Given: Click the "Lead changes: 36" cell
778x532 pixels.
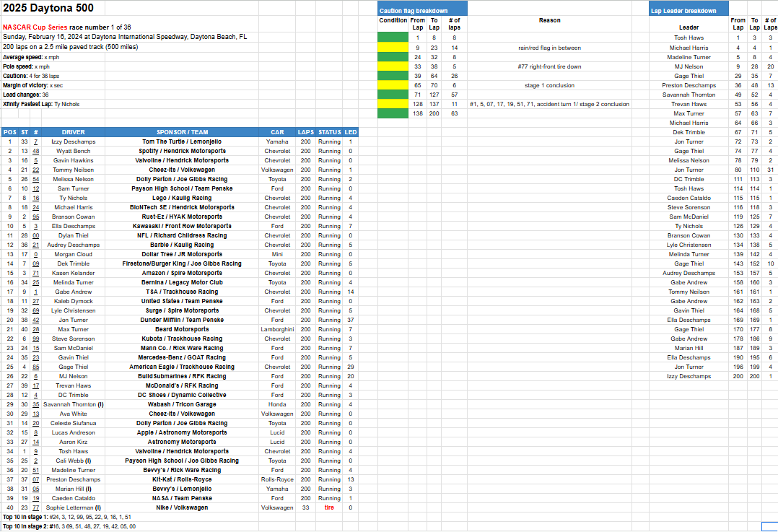Looking at the screenshot, I should 26,95.
